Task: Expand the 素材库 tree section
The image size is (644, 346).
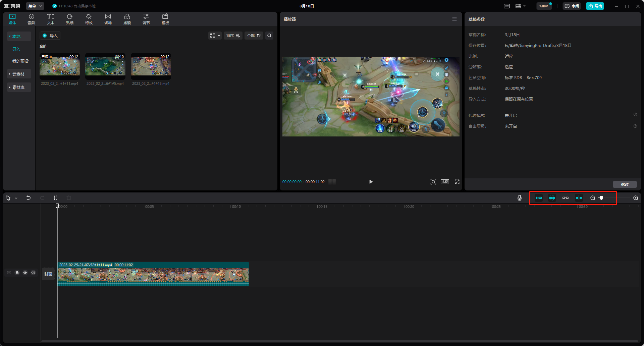Action: pyautogui.click(x=19, y=87)
